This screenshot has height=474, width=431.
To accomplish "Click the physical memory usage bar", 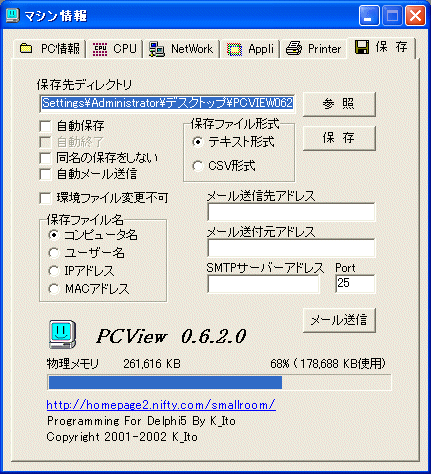I will [219, 382].
